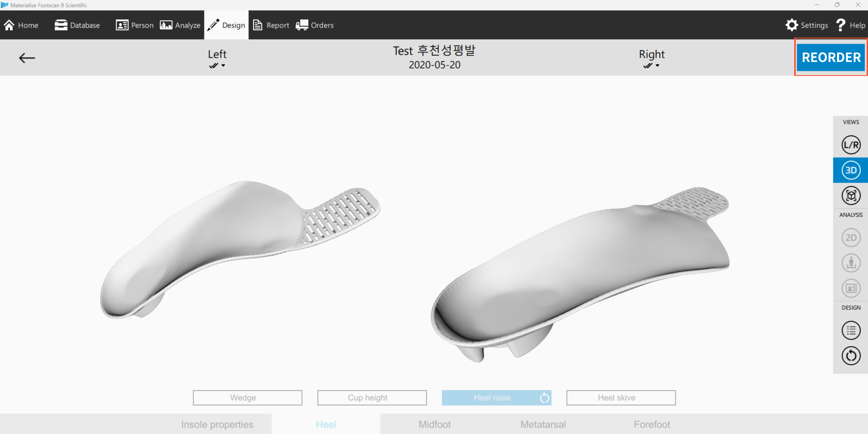
Task: Select the Heel skive option
Action: tap(621, 398)
